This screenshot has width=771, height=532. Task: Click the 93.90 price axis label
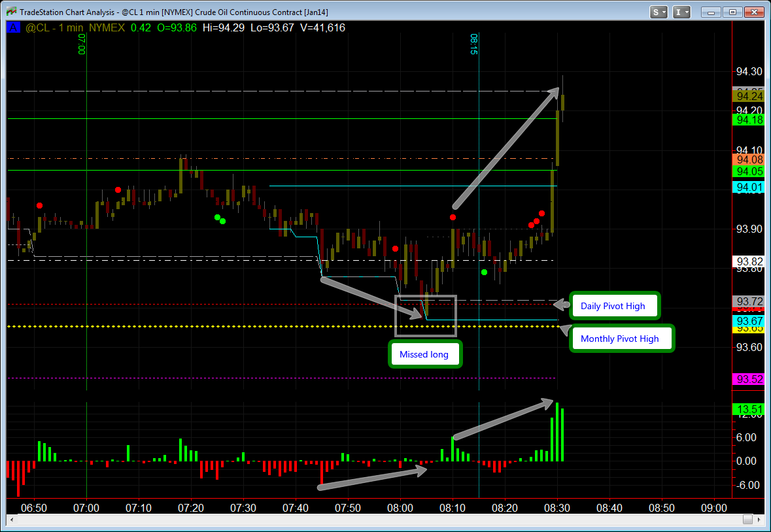[749, 229]
